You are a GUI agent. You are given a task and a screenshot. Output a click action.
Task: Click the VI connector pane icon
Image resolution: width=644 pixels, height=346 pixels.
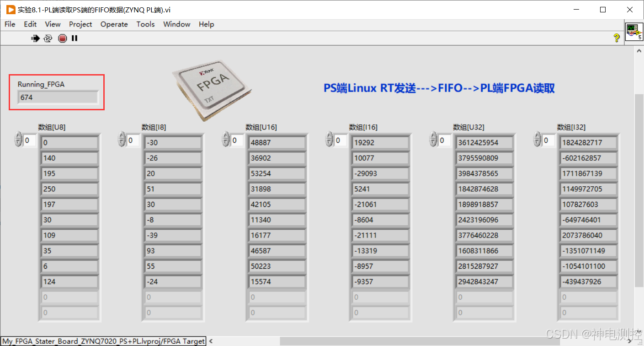pyautogui.click(x=634, y=32)
